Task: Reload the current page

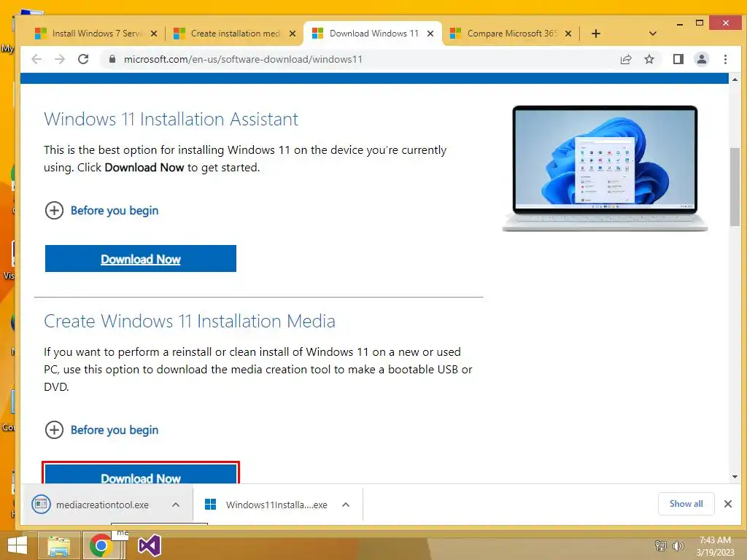Action: 83,59
